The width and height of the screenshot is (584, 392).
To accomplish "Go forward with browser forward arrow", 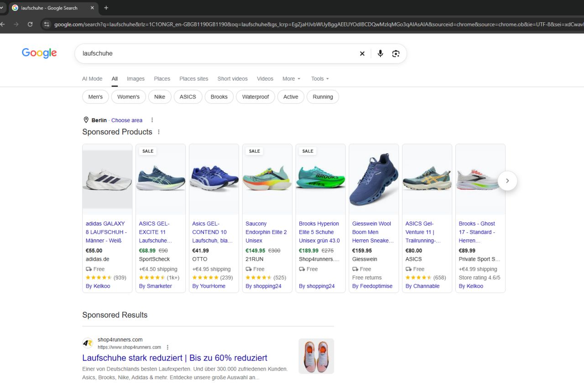I will click(x=16, y=24).
